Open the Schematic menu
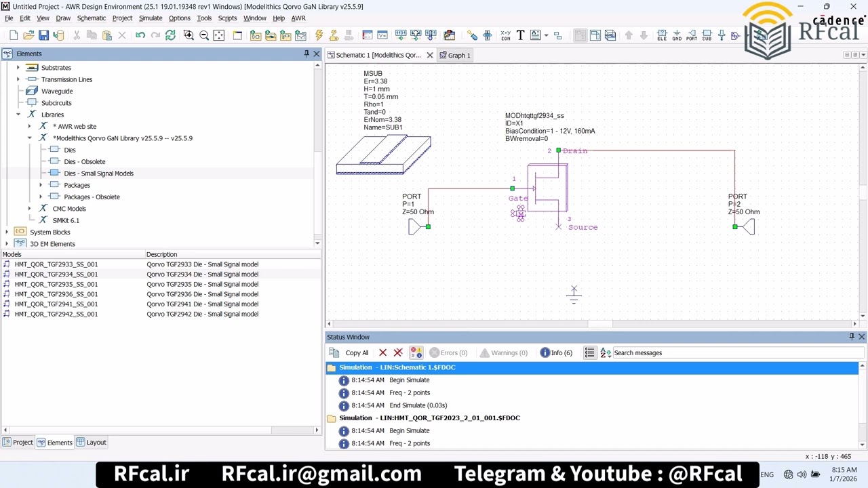 92,18
